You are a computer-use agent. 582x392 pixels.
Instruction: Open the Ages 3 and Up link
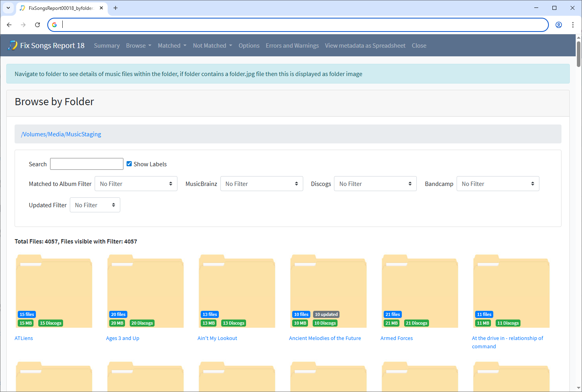tap(123, 338)
